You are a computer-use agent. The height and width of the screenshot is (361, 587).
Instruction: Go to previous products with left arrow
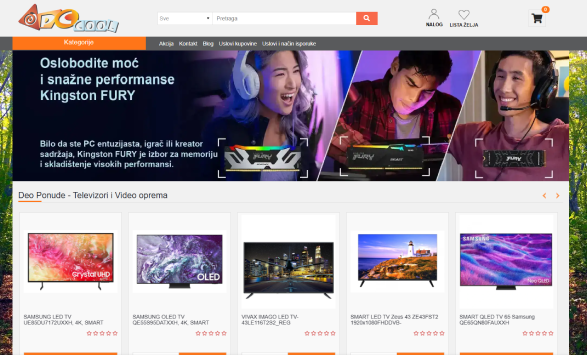coord(544,195)
